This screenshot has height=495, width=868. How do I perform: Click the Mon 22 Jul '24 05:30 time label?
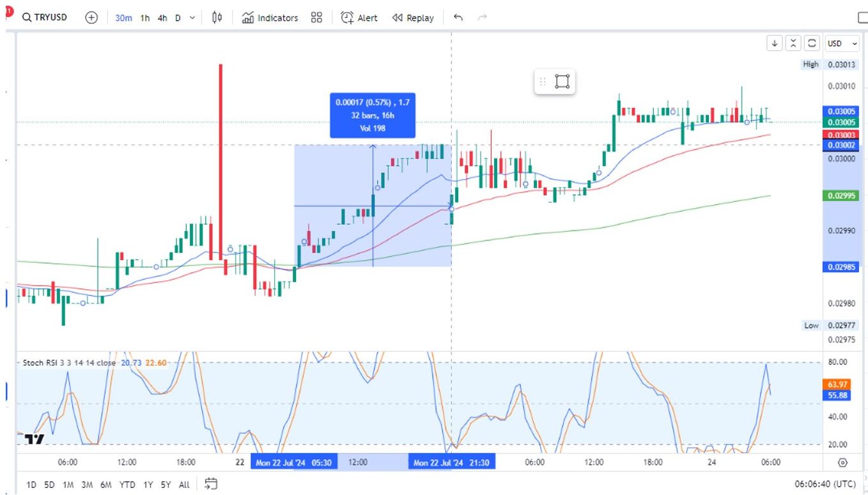click(x=294, y=462)
